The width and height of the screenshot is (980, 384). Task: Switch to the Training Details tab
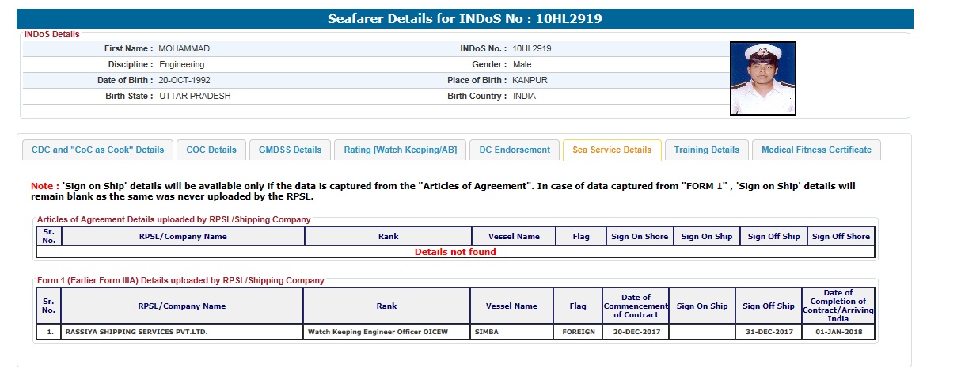pyautogui.click(x=706, y=150)
